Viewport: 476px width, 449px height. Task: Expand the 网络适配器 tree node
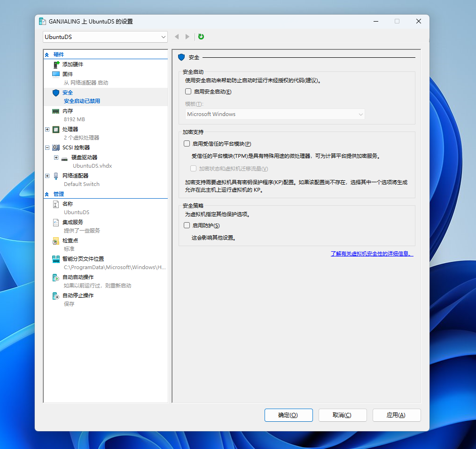[47, 176]
